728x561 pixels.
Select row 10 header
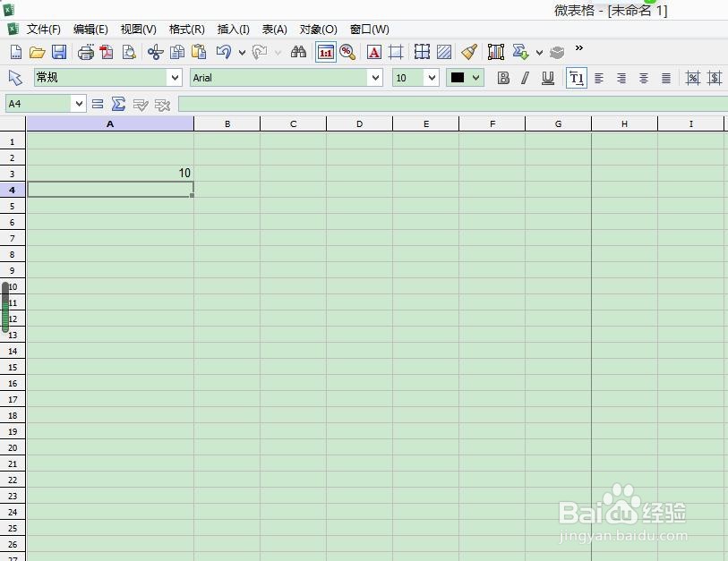(13, 286)
